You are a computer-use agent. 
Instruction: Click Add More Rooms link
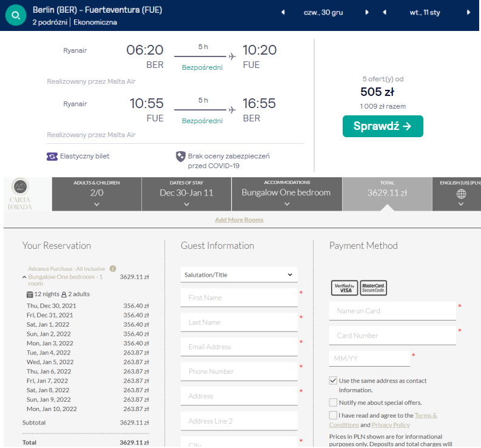[239, 220]
